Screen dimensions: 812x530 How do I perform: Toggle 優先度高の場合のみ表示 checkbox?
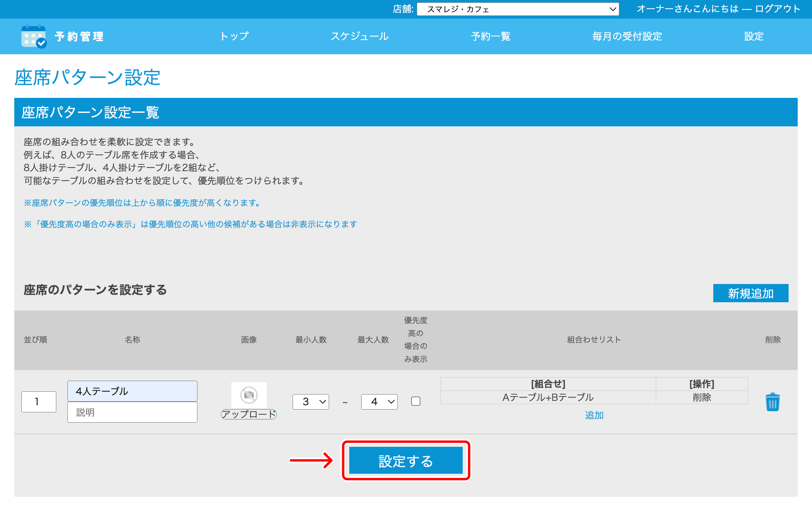point(416,401)
